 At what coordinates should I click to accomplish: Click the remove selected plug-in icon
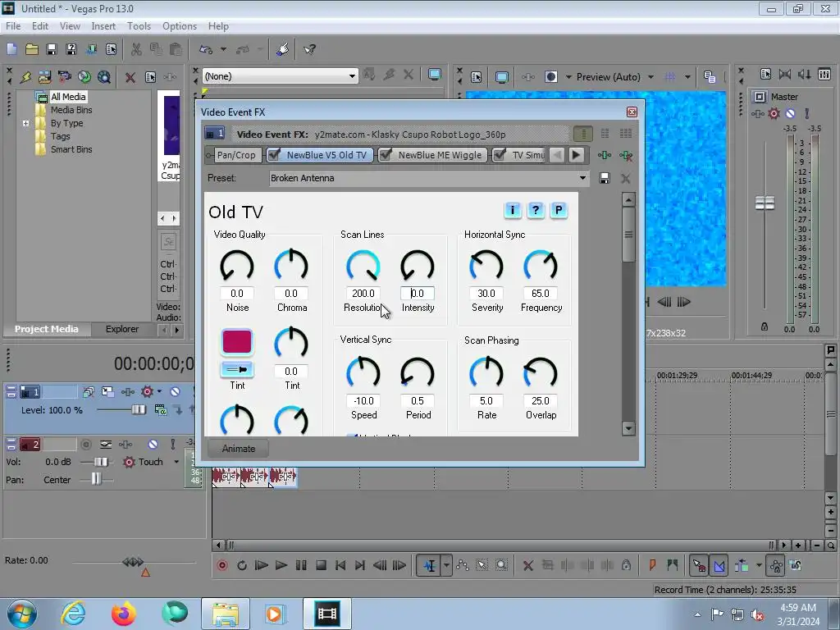point(626,155)
